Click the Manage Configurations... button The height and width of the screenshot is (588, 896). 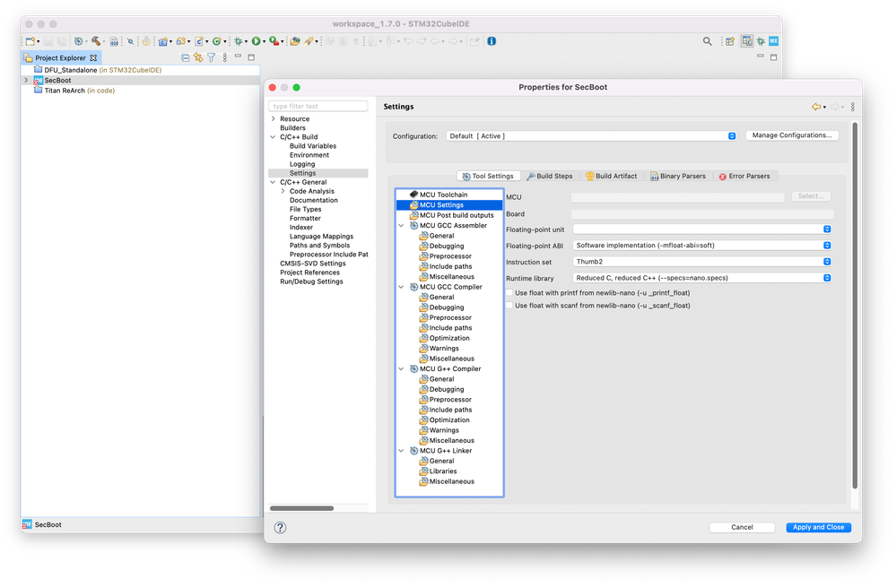click(x=792, y=135)
